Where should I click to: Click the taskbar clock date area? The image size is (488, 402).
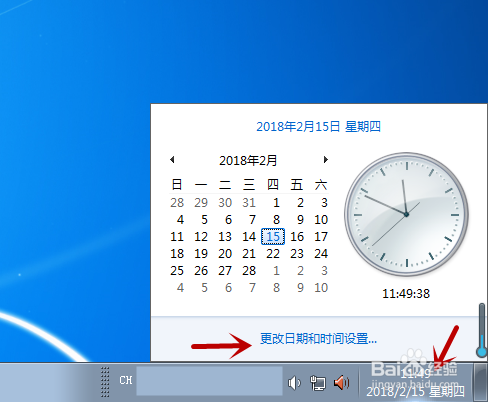415,382
